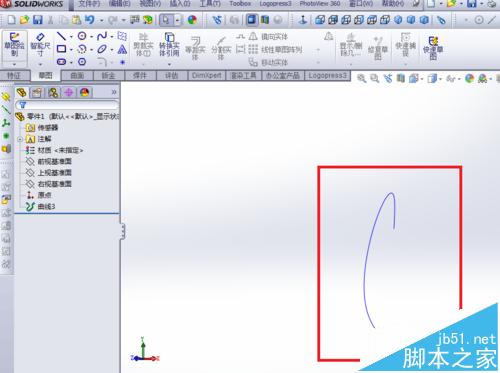Select the 智能尺寸 smart dimension tool
Screen dimensions: 500x373
pyautogui.click(x=40, y=45)
